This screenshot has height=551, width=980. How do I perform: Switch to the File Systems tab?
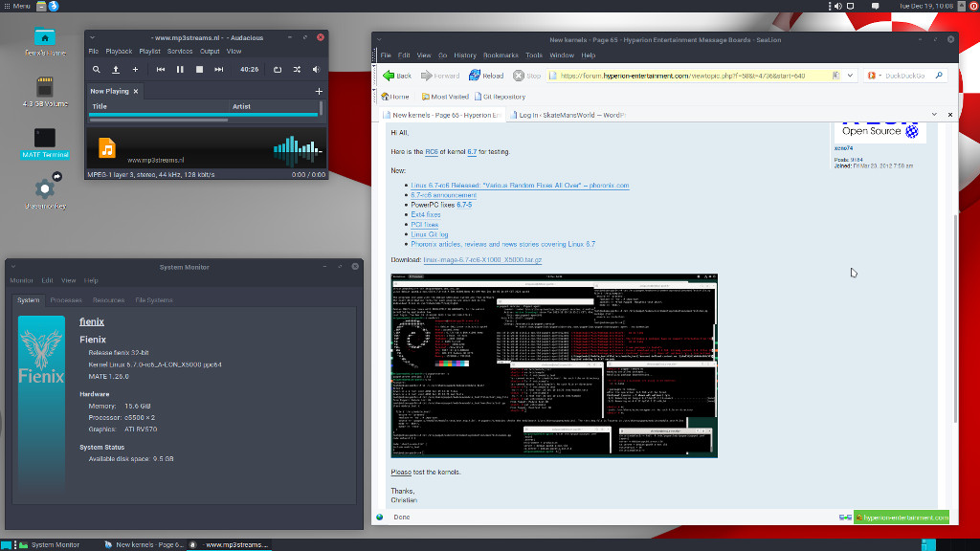154,300
